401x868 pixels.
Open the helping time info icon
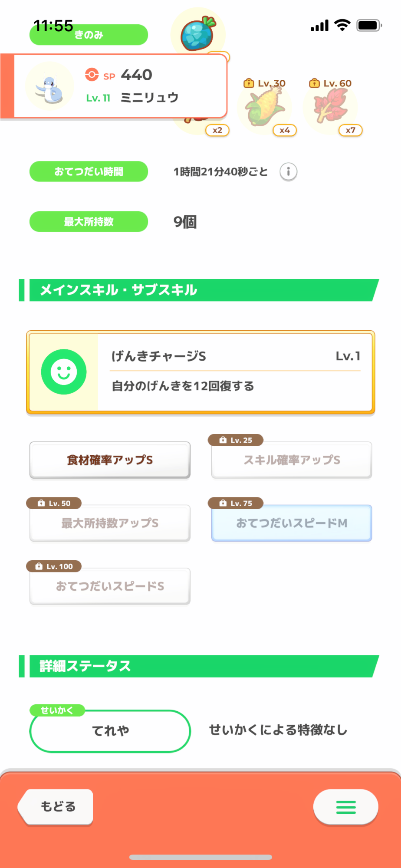coord(288,172)
